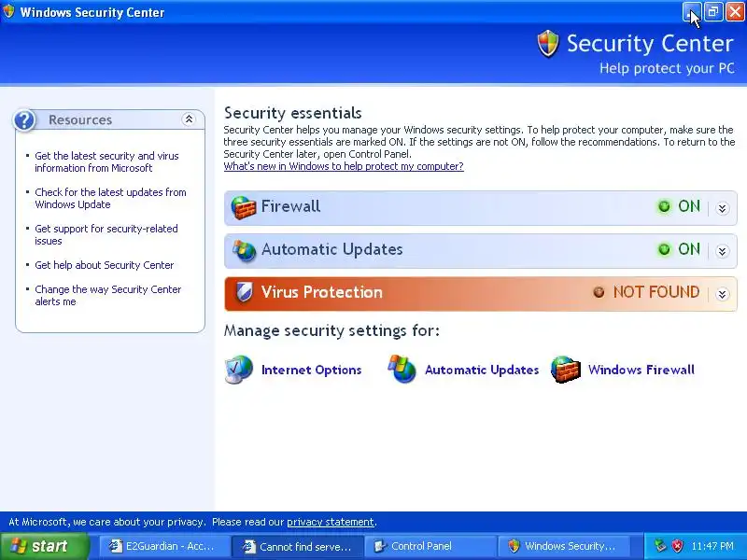Viewport: 747px width, 560px height.
Task: Open Windows Firewall settings link
Action: tap(641, 370)
